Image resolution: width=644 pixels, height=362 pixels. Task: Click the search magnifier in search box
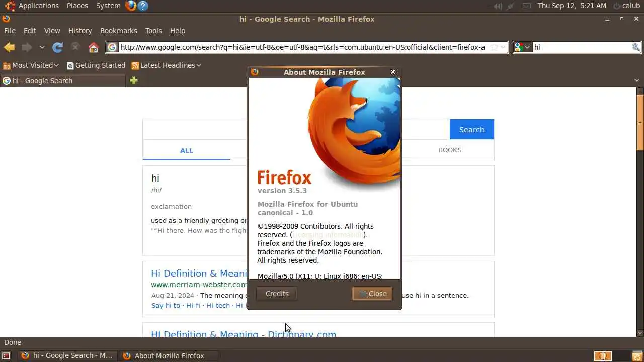pos(636,47)
